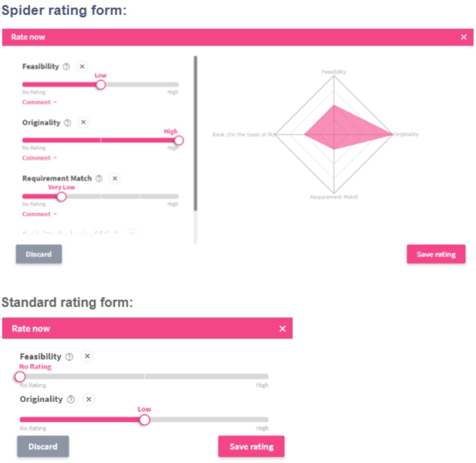
Task: Clear Originality rating in spider form
Action: (x=83, y=123)
